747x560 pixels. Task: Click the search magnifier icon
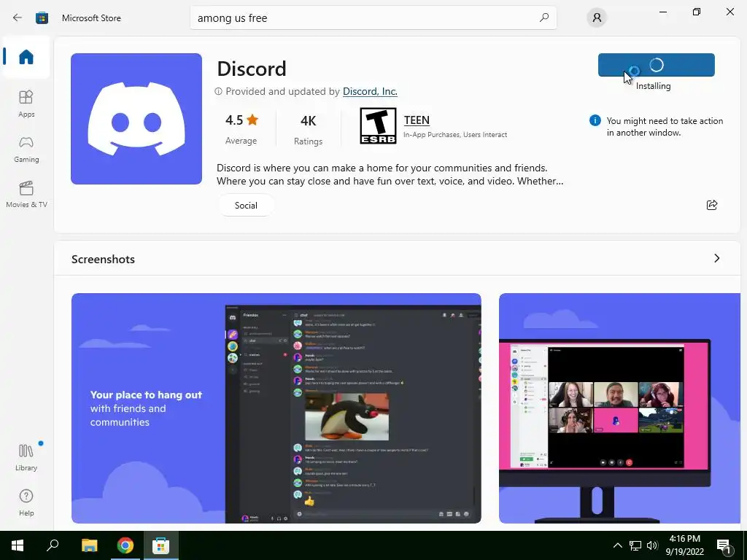click(x=544, y=17)
